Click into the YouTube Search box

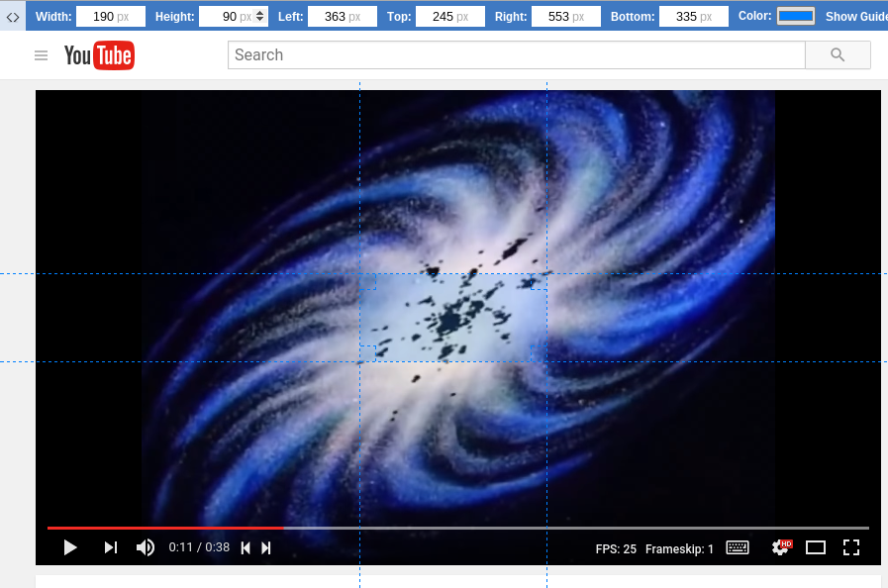point(517,55)
